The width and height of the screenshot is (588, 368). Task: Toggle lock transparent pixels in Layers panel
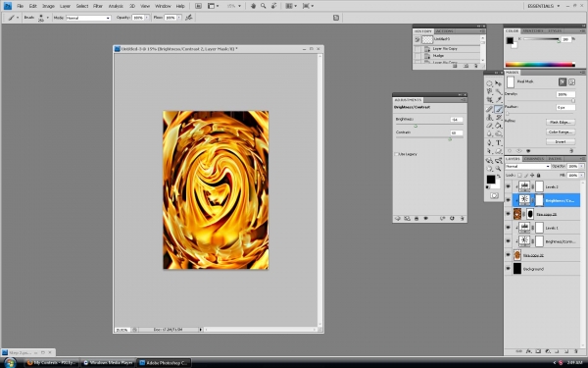tap(519, 175)
